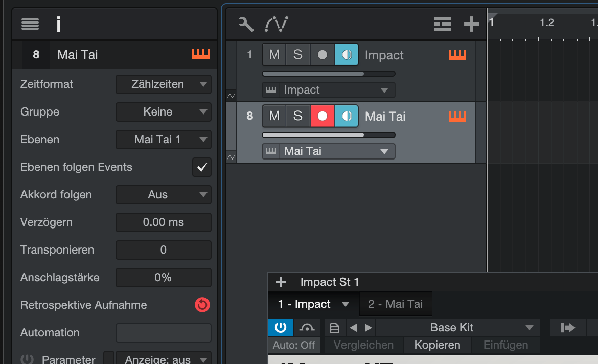The height and width of the screenshot is (364, 598).
Task: Click the Transponieren value field
Action: click(x=163, y=250)
